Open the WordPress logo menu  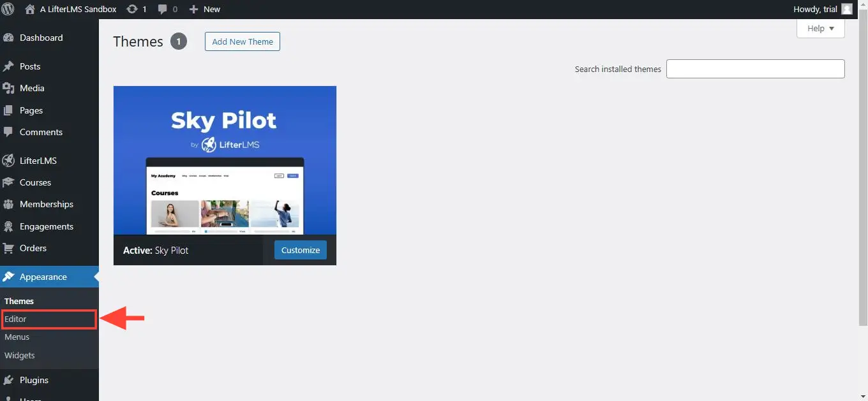[8, 9]
